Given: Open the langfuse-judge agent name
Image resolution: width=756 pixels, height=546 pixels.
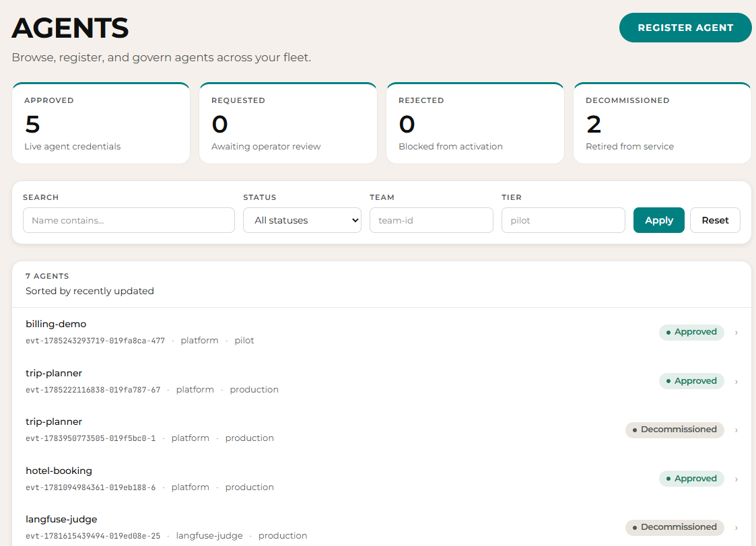Looking at the screenshot, I should (61, 519).
